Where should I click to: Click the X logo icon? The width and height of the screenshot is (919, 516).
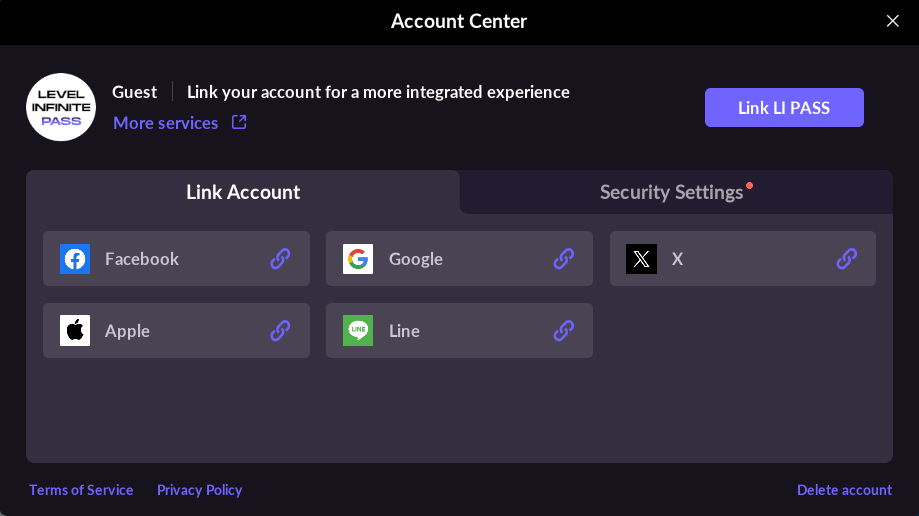point(641,259)
